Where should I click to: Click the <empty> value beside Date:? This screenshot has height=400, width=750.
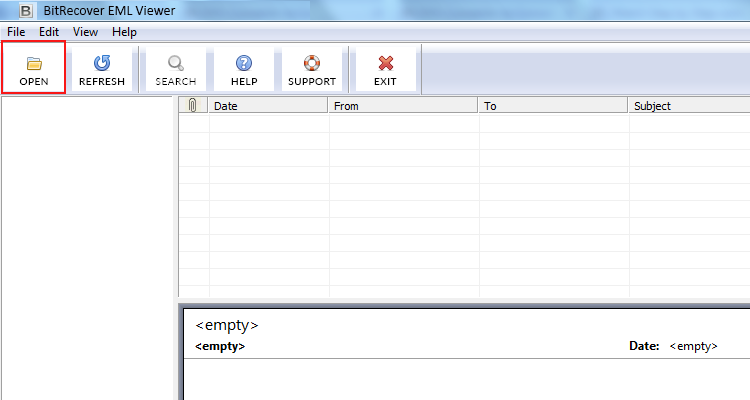pos(694,346)
